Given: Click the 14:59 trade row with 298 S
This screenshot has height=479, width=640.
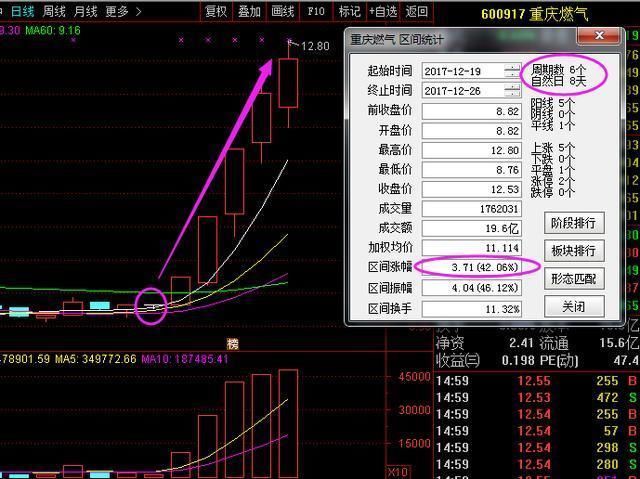Looking at the screenshot, I should [536, 448].
